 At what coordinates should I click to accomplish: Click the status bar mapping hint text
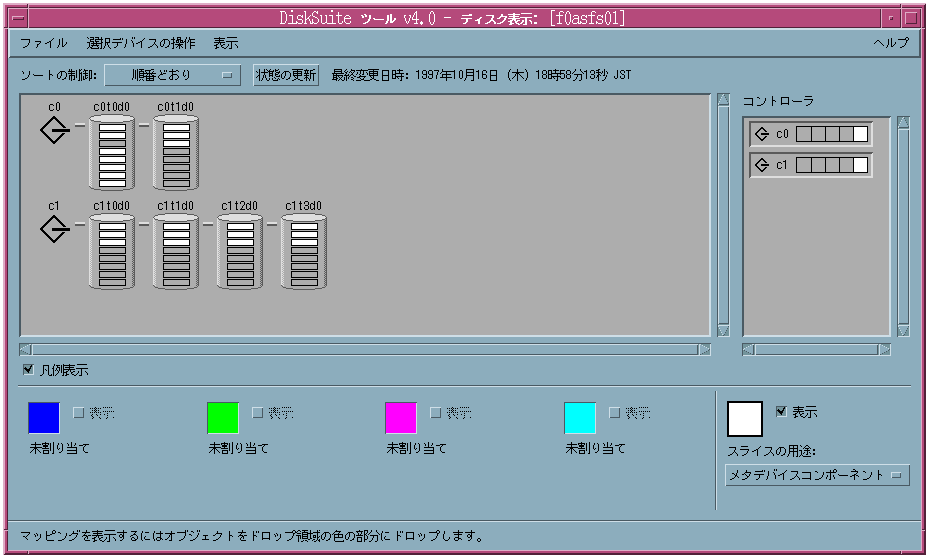[252, 536]
